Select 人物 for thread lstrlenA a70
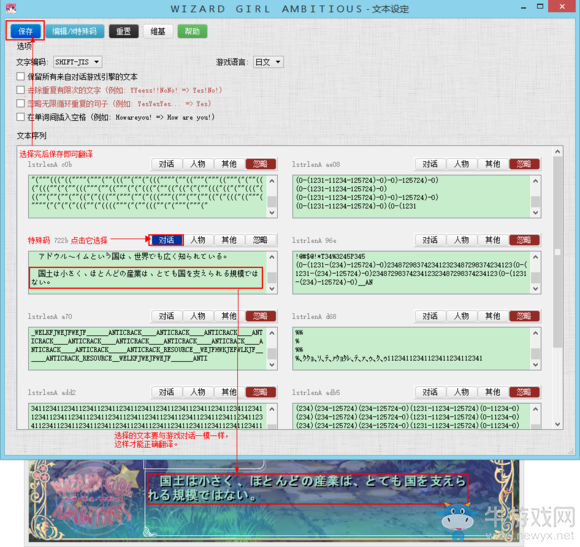Screen dimensions: 580x547 click(x=198, y=316)
